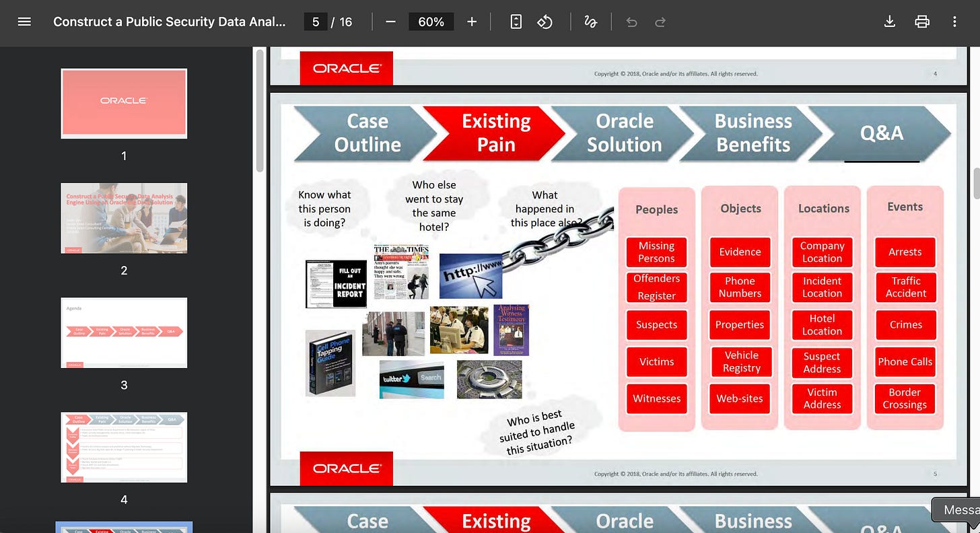Click the Oracle logo on slide 5

click(347, 468)
